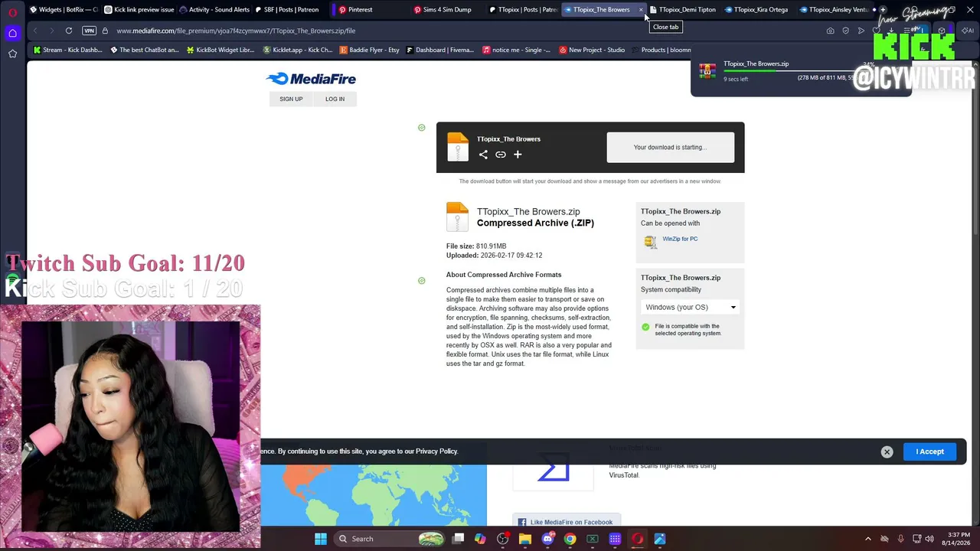The width and height of the screenshot is (980, 551).
Task: Open the Dashboard | Fivemanage bookmark
Action: (440, 50)
